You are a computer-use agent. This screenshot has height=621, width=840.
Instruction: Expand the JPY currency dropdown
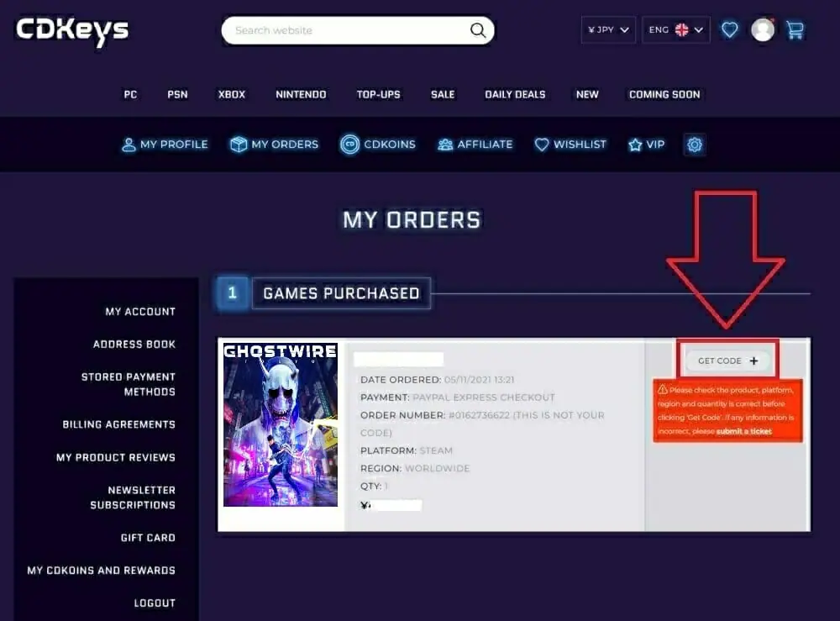pos(608,30)
